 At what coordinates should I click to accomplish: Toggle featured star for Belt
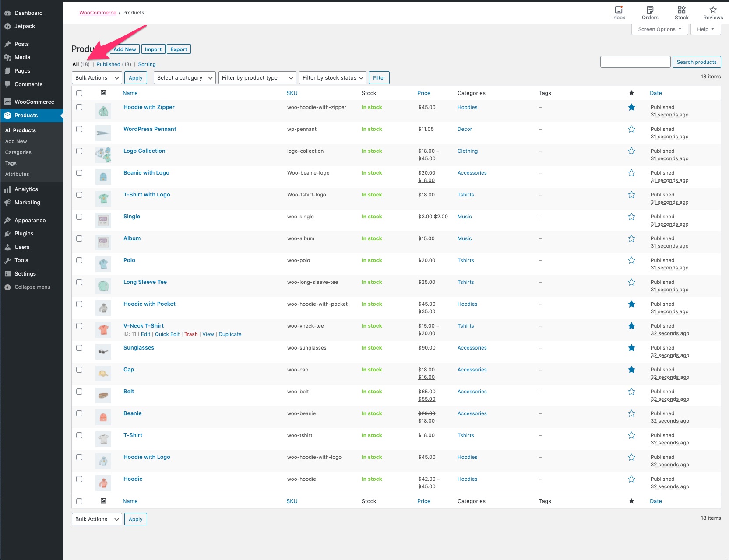coord(631,392)
